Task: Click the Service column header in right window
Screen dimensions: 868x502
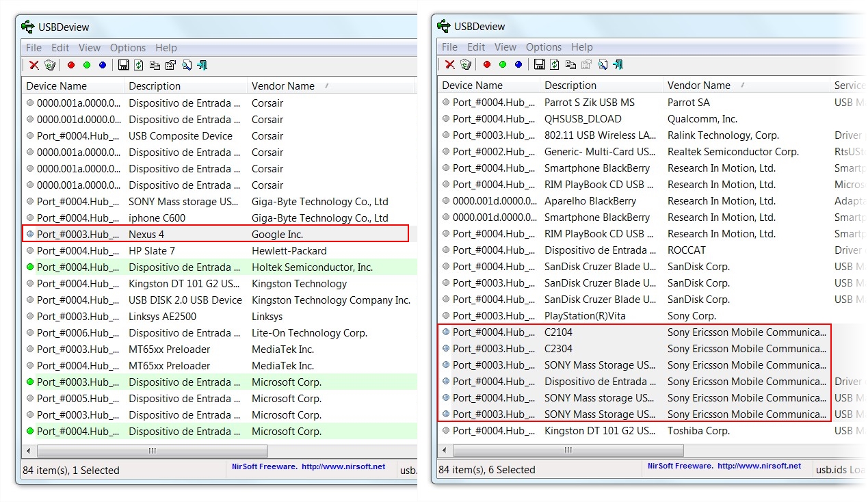Action: [849, 85]
